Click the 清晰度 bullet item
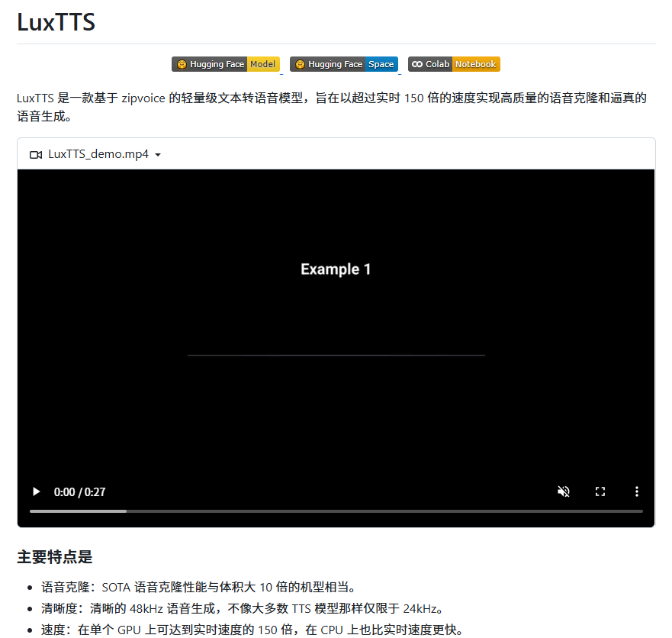This screenshot has width=672, height=638. 244,608
